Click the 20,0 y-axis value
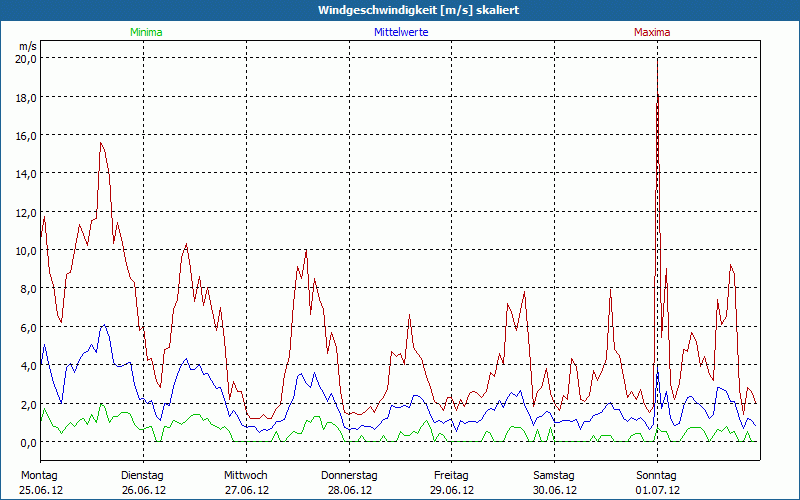 (26, 59)
